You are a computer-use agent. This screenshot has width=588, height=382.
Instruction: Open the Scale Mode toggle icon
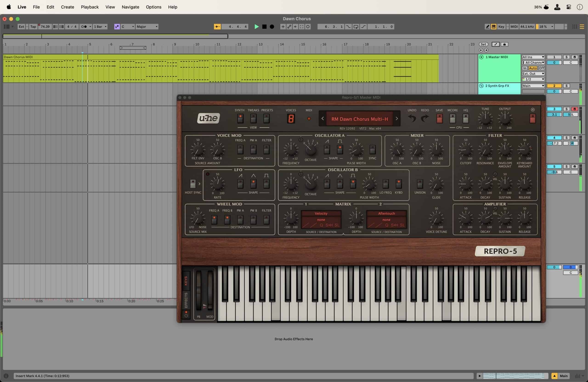[117, 27]
